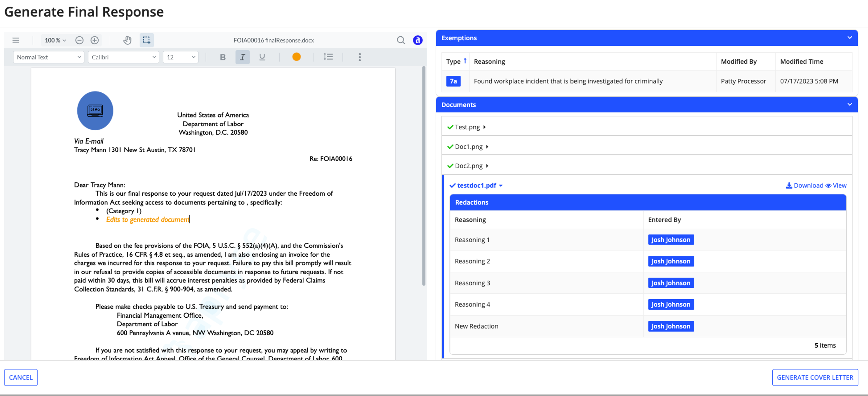Download testdoc1.pdf
This screenshot has height=396, width=868.
(x=804, y=185)
